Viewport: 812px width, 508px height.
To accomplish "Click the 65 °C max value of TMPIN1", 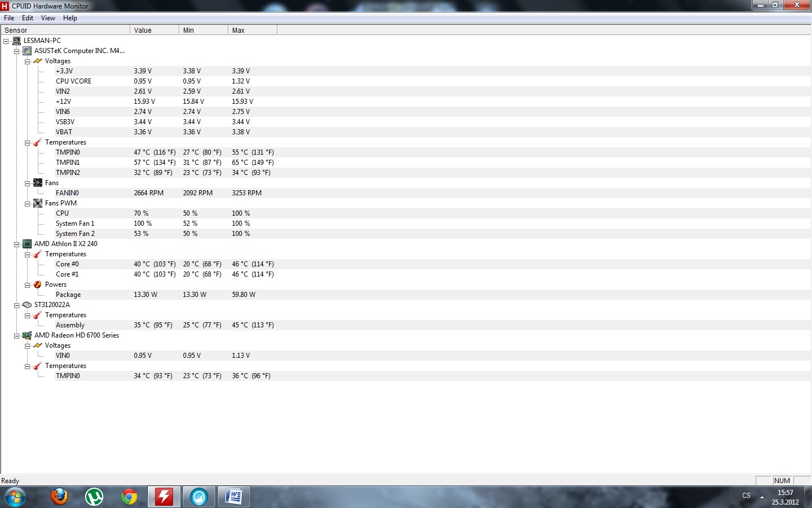I will (x=253, y=163).
